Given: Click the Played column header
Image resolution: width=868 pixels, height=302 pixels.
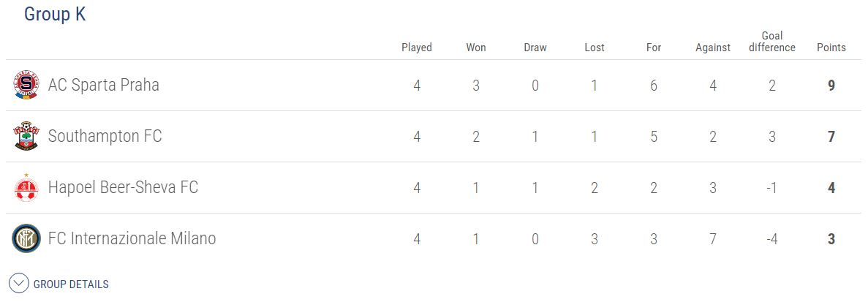Looking at the screenshot, I should pos(417,48).
